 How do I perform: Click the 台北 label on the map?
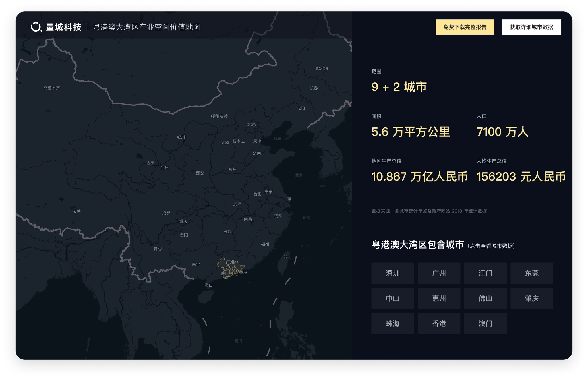click(287, 257)
